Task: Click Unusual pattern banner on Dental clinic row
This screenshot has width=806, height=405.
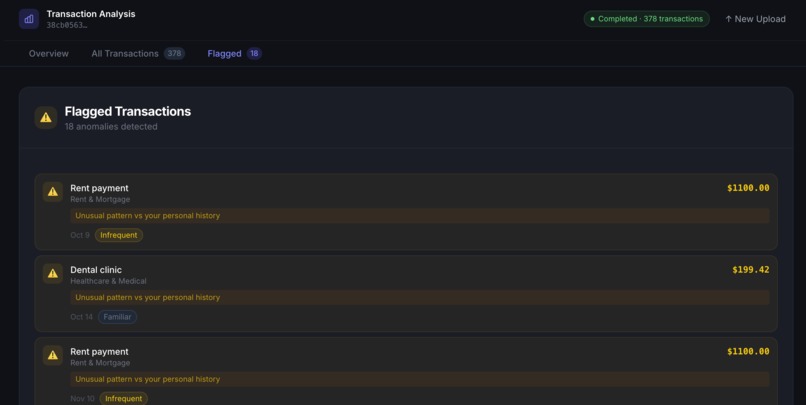Action: pos(419,298)
